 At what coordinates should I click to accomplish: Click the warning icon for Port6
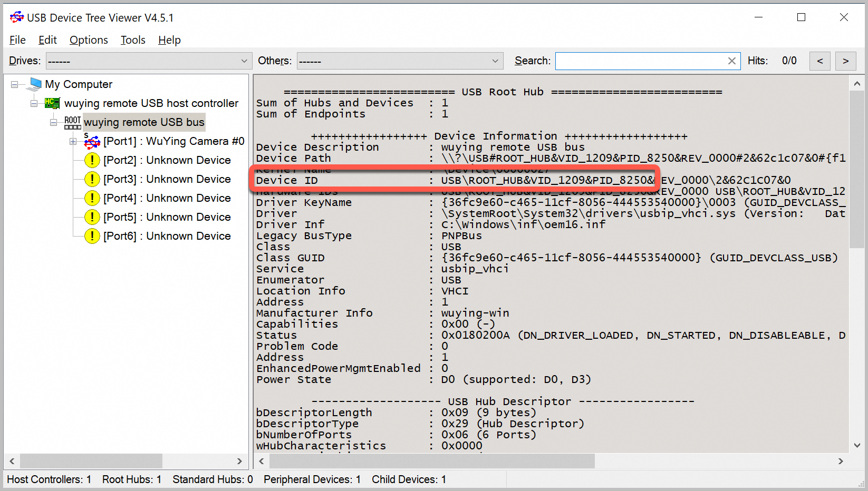[x=92, y=236]
